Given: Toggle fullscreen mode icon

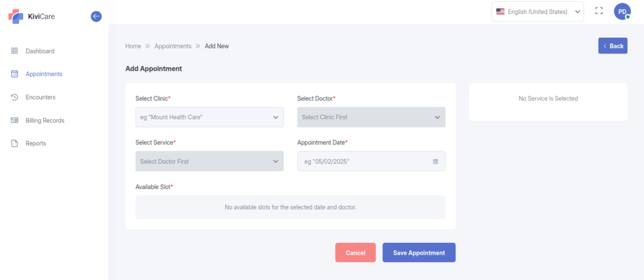Looking at the screenshot, I should [x=599, y=11].
